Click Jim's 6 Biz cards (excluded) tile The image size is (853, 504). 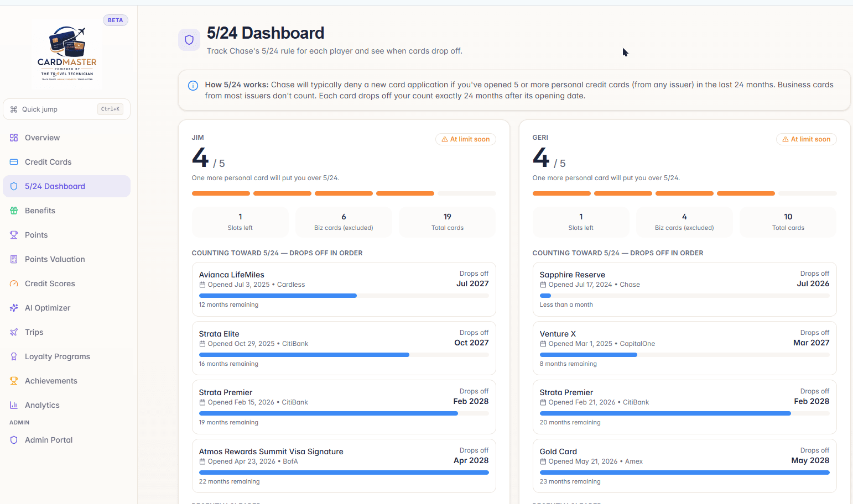344,222
